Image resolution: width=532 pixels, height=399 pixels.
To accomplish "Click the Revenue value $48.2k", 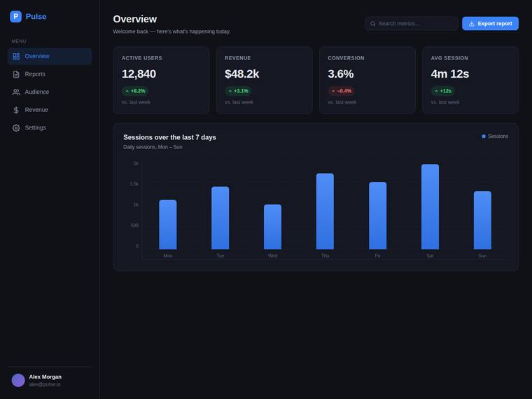I will [242, 74].
